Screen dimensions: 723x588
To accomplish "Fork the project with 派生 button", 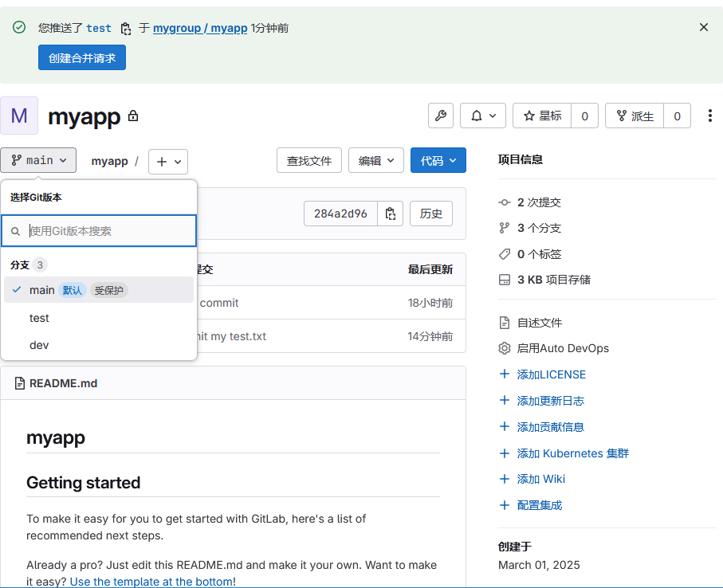I will click(x=635, y=116).
